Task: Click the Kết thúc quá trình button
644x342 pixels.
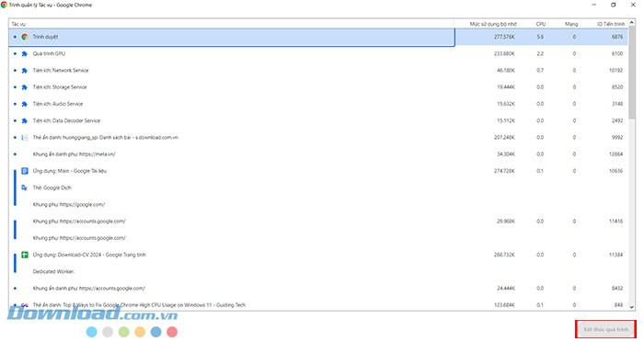Action: pyautogui.click(x=605, y=329)
